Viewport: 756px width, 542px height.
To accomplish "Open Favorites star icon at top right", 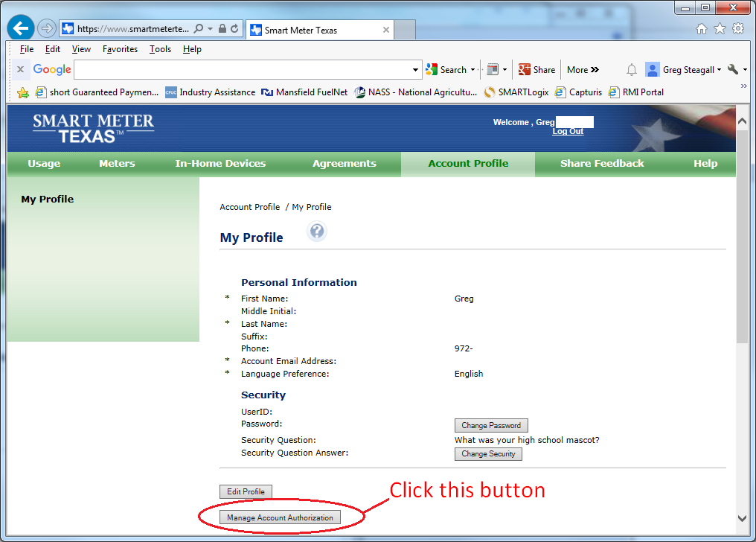I will click(x=720, y=29).
